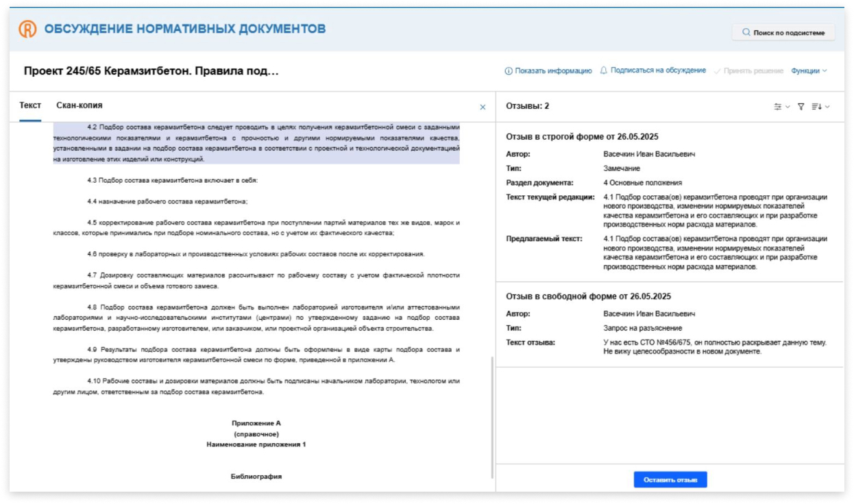Open the chevron next to sort icon
This screenshot has width=854, height=504.
coord(827,107)
